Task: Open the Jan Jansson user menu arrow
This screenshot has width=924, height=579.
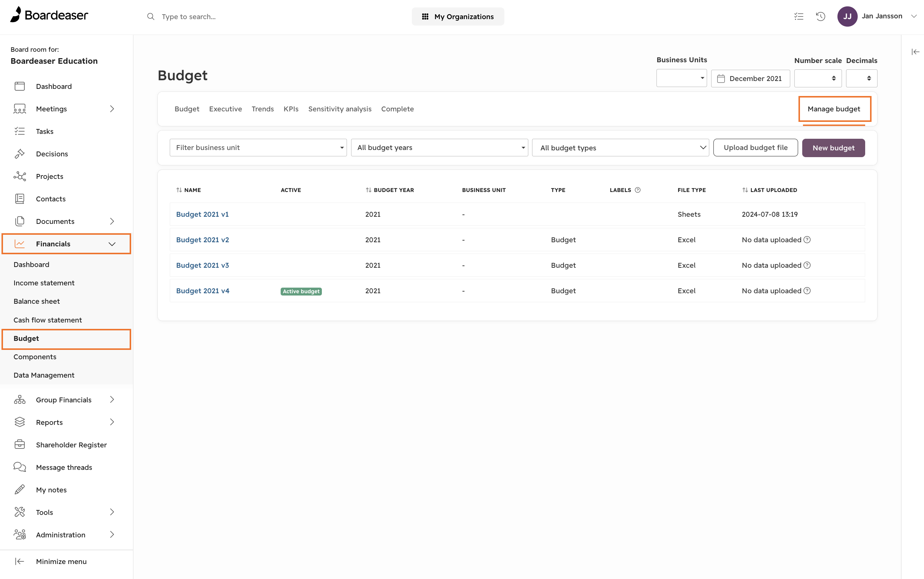Action: click(x=914, y=16)
